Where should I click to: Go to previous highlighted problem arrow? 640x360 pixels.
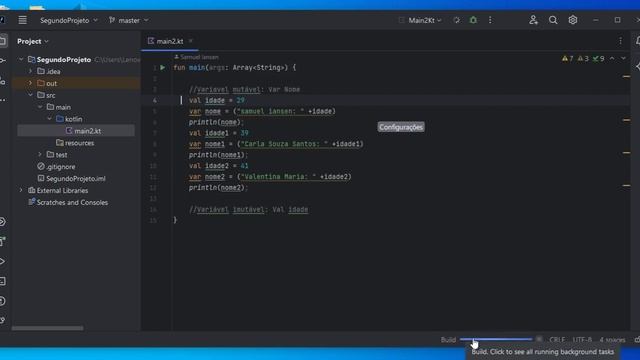612,58
